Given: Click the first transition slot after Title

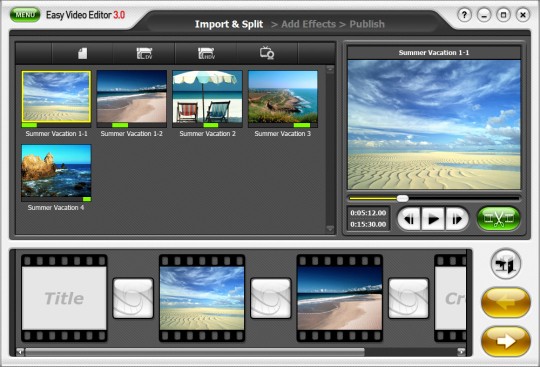Looking at the screenshot, I should tap(133, 298).
